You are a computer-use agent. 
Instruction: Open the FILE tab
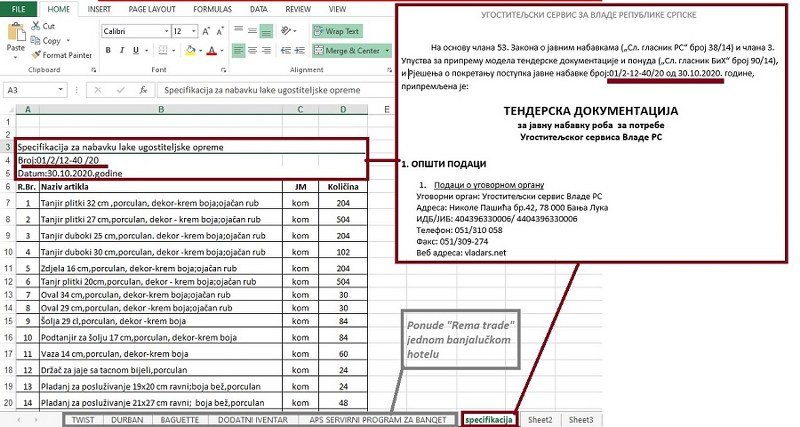18,9
